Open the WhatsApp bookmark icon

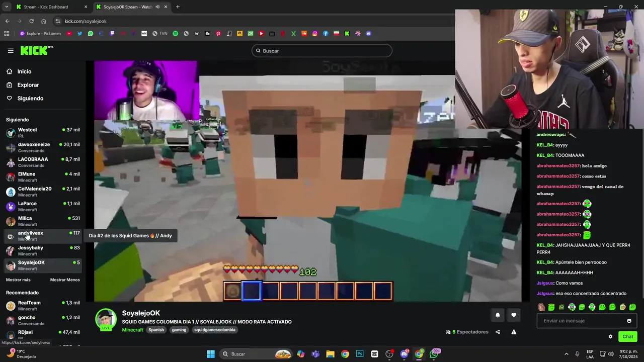coord(91,34)
